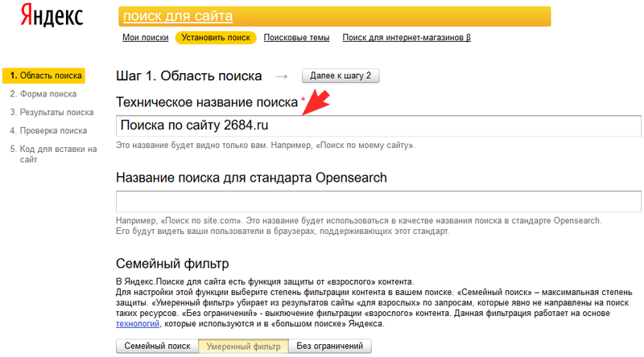The width and height of the screenshot is (644, 357).
Task: Click the 'Далее к шагу 2' button
Action: [x=341, y=76]
